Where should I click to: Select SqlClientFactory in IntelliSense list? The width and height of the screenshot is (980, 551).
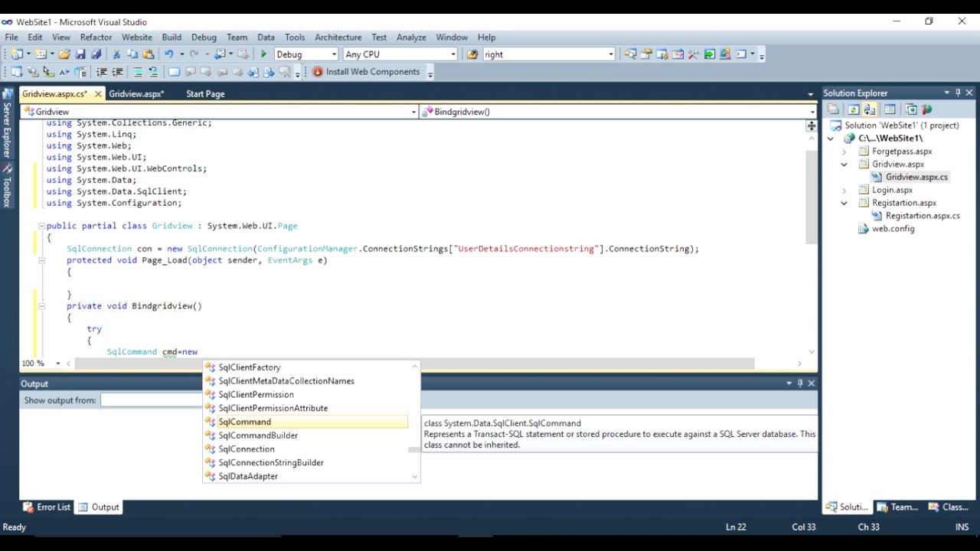tap(305, 367)
